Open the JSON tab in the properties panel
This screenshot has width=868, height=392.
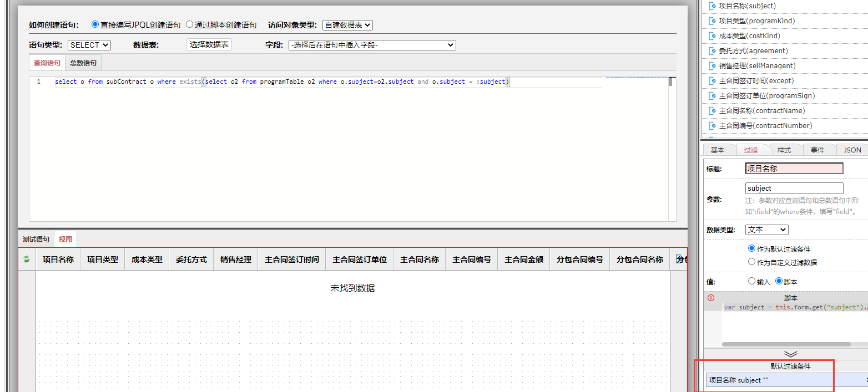(851, 149)
